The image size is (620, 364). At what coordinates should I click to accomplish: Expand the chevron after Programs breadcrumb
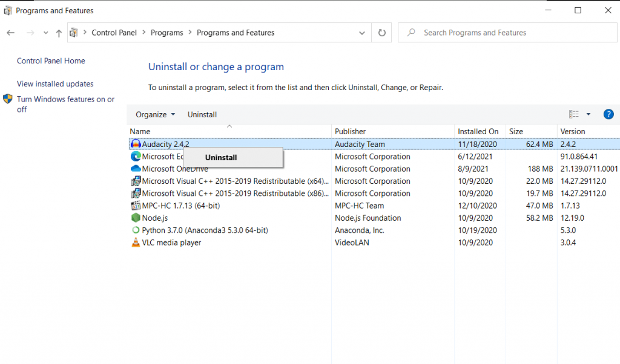pos(190,33)
